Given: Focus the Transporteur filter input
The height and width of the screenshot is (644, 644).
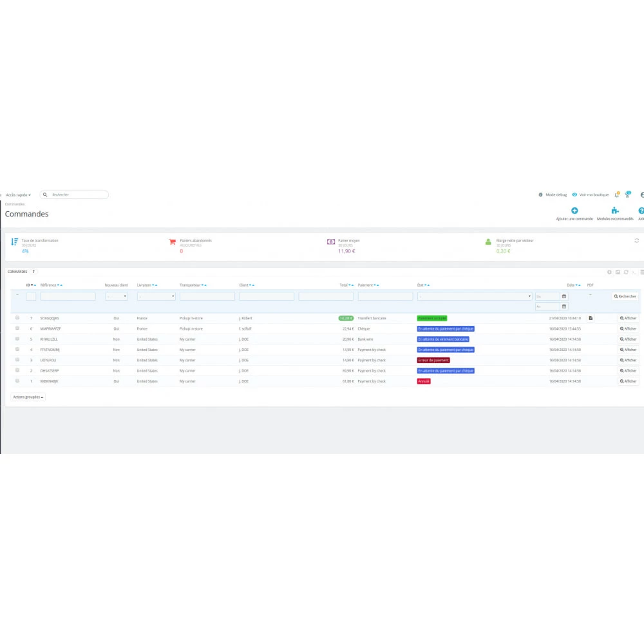Looking at the screenshot, I should [207, 296].
